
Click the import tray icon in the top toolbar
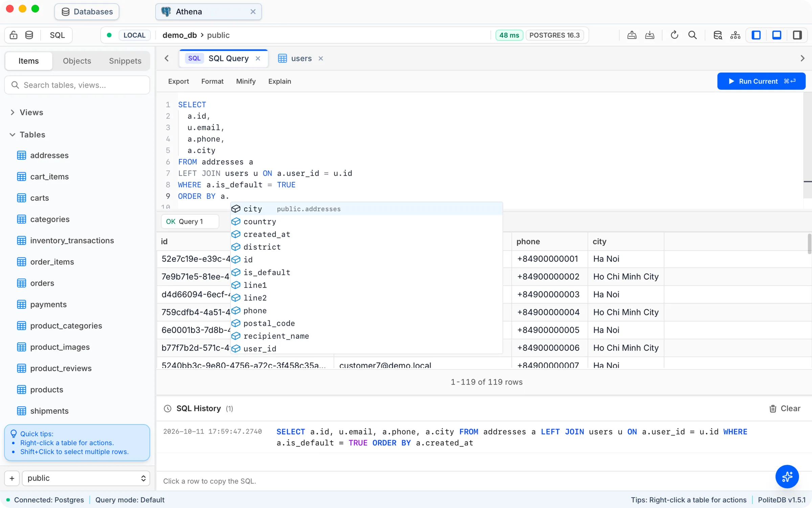[x=650, y=35]
